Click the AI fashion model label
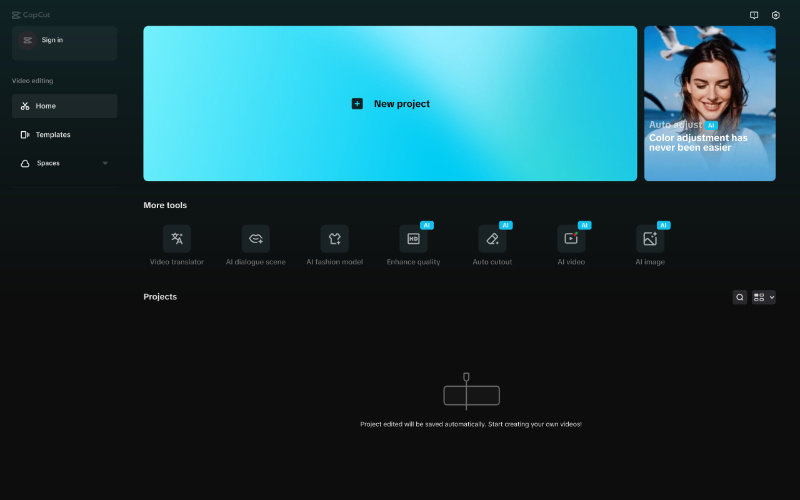The height and width of the screenshot is (500, 800). (335, 262)
